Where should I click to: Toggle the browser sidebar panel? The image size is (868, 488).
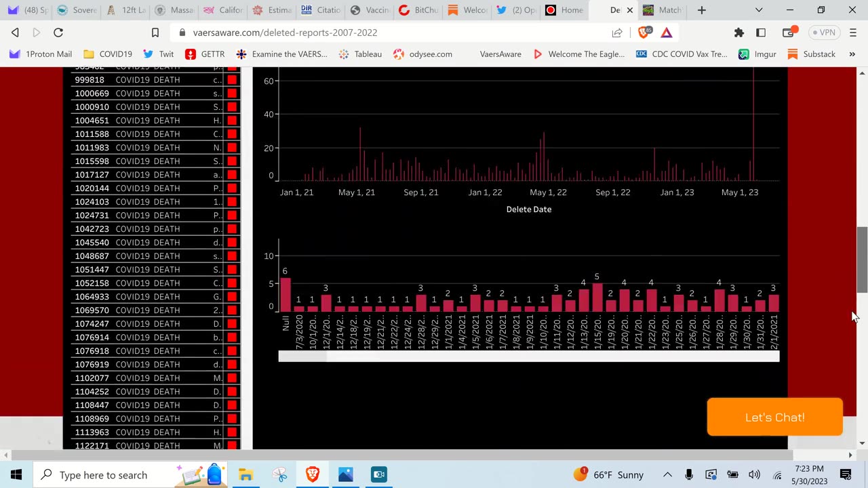[x=761, y=33]
